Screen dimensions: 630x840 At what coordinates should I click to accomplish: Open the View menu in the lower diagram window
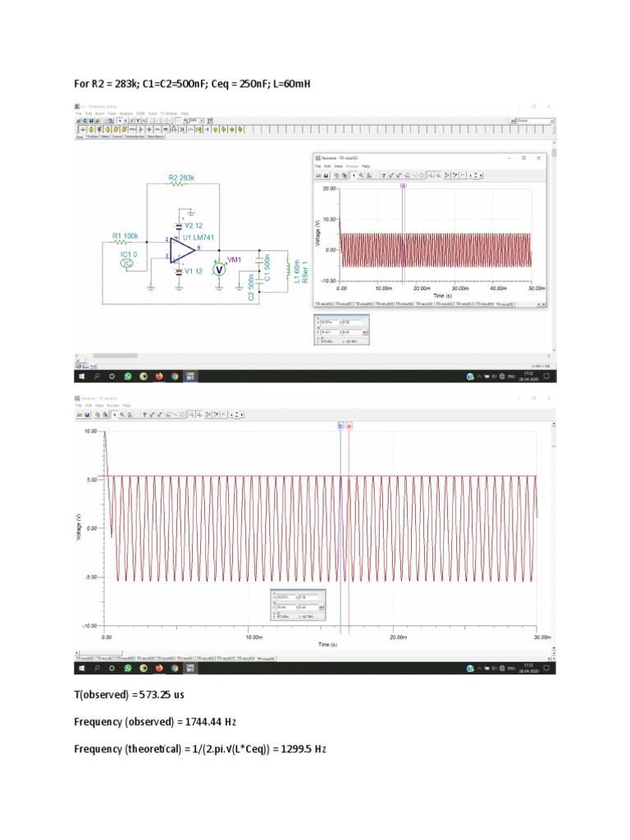click(99, 405)
